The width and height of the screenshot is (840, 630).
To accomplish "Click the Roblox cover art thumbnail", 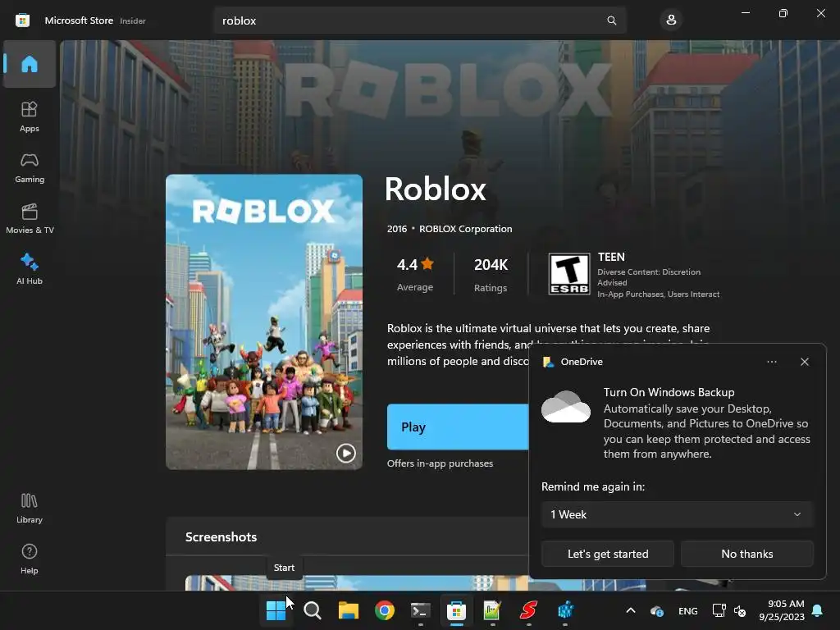I will [x=264, y=322].
